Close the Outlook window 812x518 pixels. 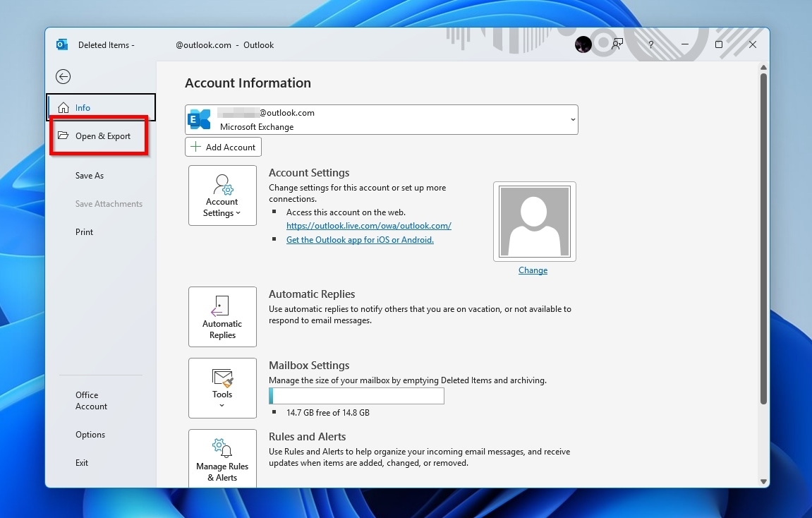(753, 44)
